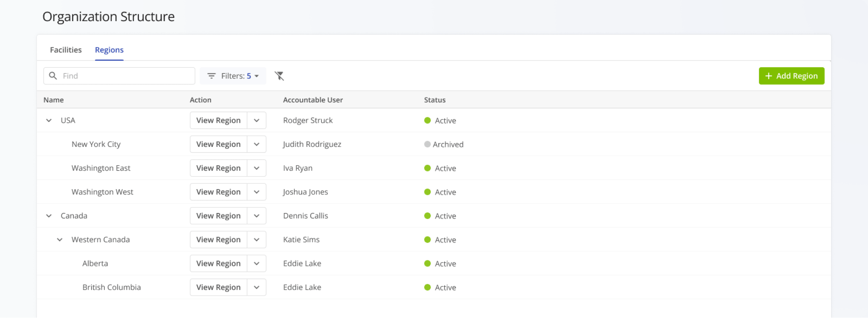Viewport: 868px width, 318px height.
Task: Open action dropdown arrow for Canada
Action: pyautogui.click(x=256, y=216)
